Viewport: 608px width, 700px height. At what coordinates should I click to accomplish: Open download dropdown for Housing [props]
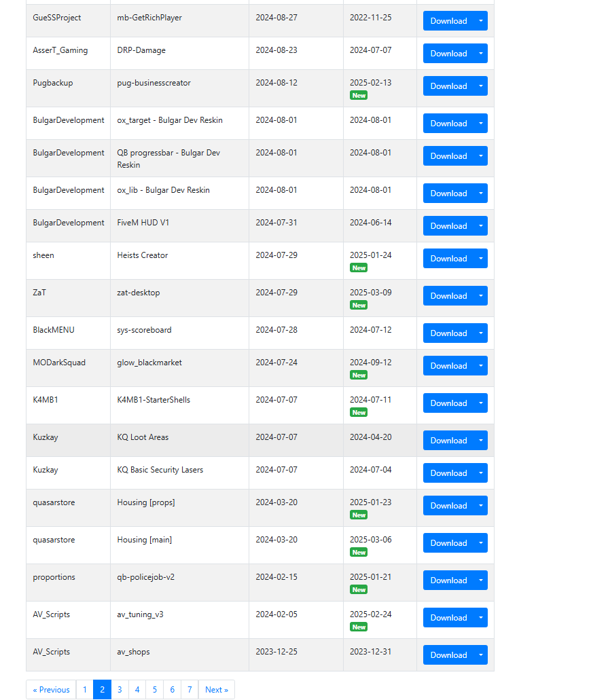coord(481,506)
